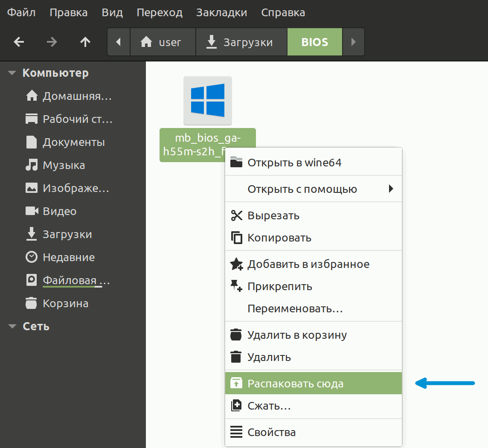Click the trash can icon beside Удалить

click(x=236, y=357)
